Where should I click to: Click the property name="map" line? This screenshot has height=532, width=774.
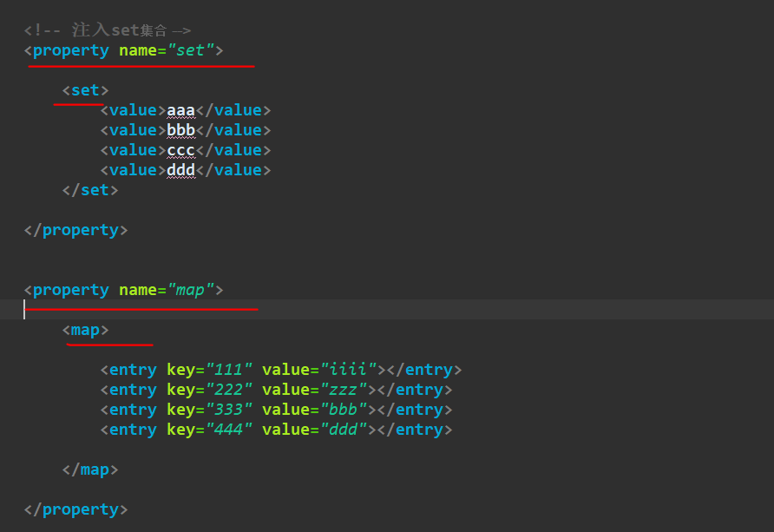click(123, 290)
